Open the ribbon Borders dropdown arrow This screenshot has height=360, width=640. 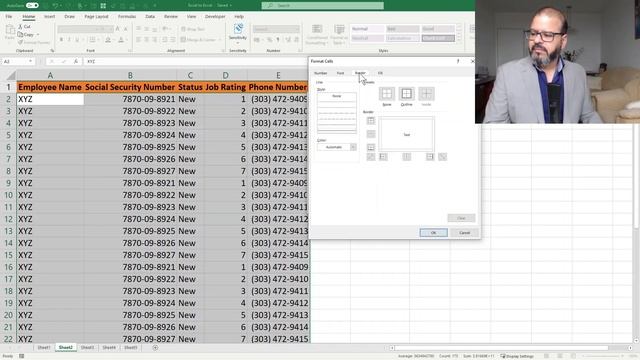[99, 40]
